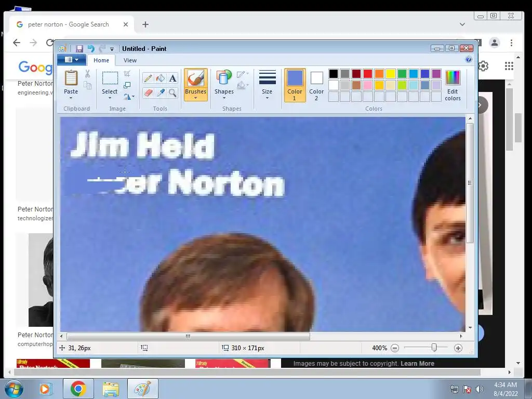
Task: Click the volume speaker tray icon
Action: [x=479, y=389]
